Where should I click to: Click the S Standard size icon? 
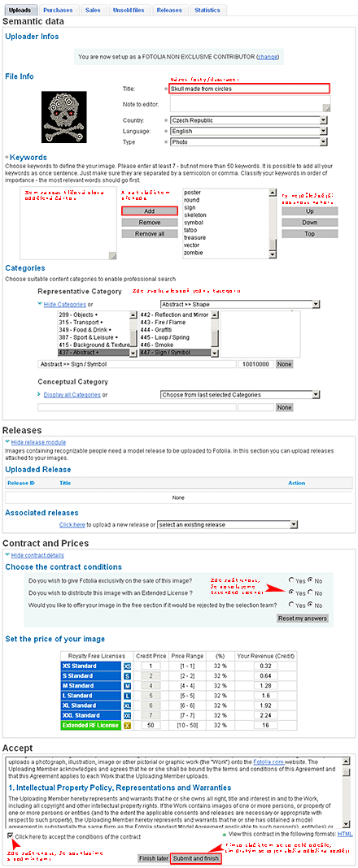tap(128, 676)
